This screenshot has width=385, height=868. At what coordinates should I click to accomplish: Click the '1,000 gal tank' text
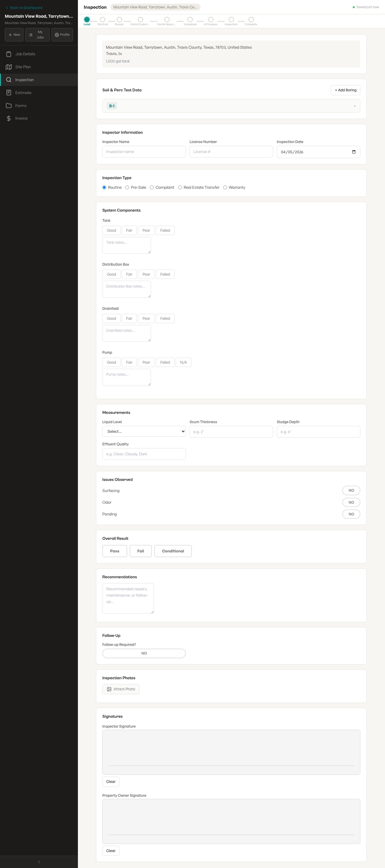tap(118, 61)
